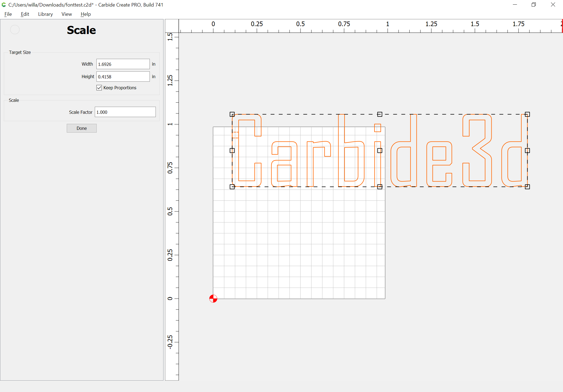Open the Help menu

86,14
